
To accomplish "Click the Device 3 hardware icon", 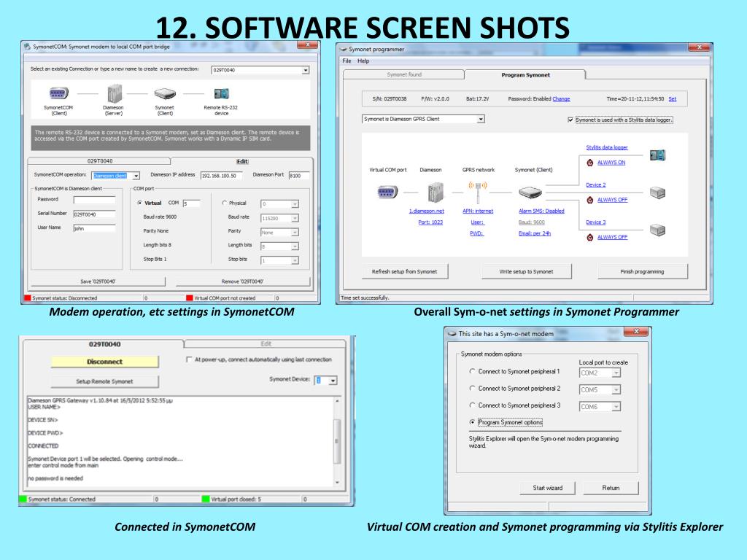I will 657,230.
